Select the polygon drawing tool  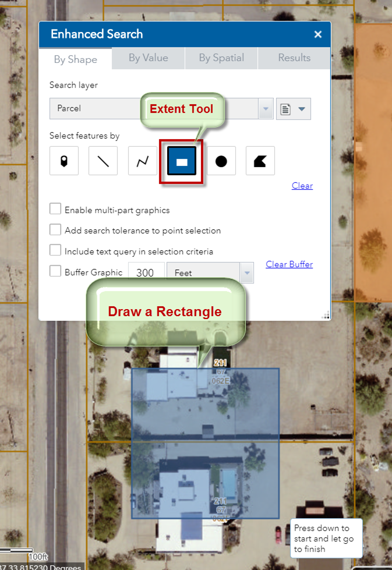coord(260,161)
